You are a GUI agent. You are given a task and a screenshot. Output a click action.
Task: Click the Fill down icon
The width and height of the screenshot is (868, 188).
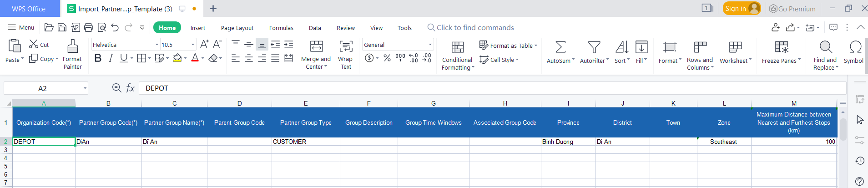coord(641,47)
